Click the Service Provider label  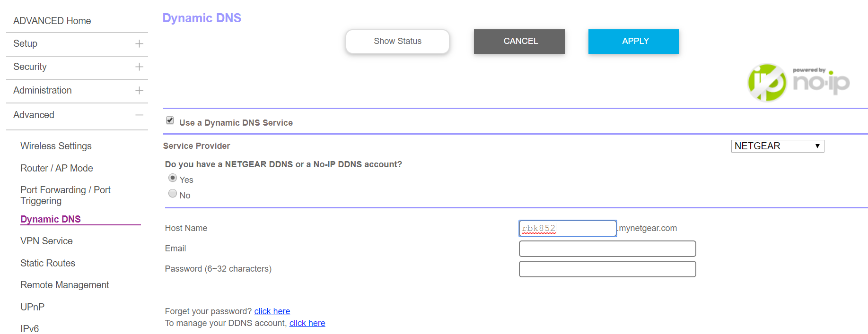196,146
